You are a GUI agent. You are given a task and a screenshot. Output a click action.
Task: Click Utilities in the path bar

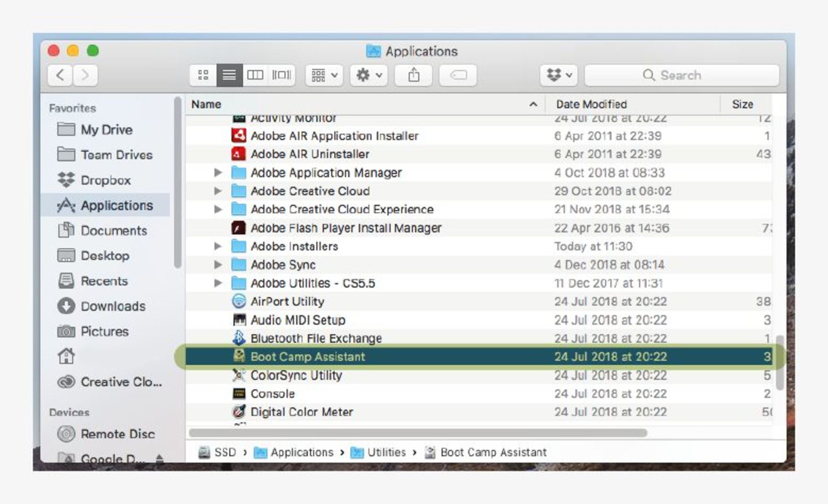point(378,452)
